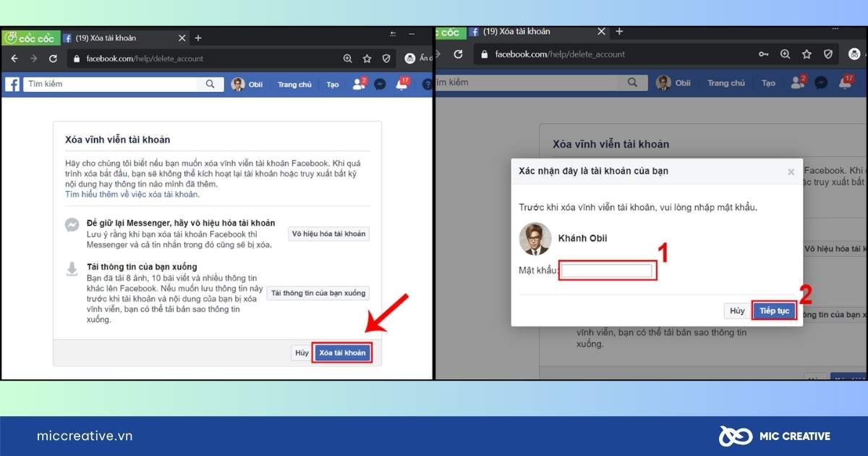Open Obii profile in left Facebook header
Viewport: 868px width, 456px height.
click(247, 85)
